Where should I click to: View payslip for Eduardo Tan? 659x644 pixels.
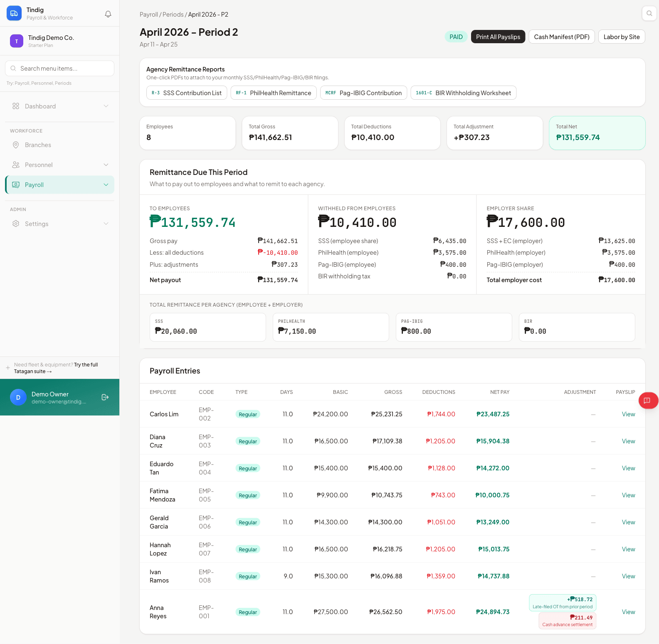click(628, 468)
